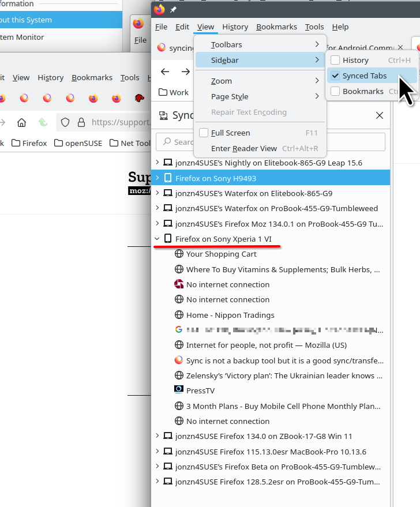Click the Google favicon on the blurred row
The width and height of the screenshot is (420, 507).
point(179,329)
